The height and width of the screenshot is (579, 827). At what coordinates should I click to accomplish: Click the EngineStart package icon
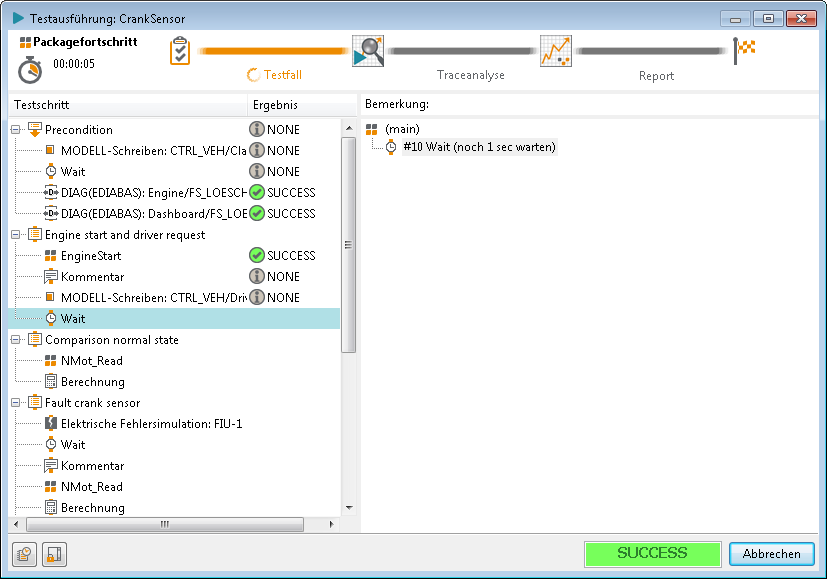point(51,256)
